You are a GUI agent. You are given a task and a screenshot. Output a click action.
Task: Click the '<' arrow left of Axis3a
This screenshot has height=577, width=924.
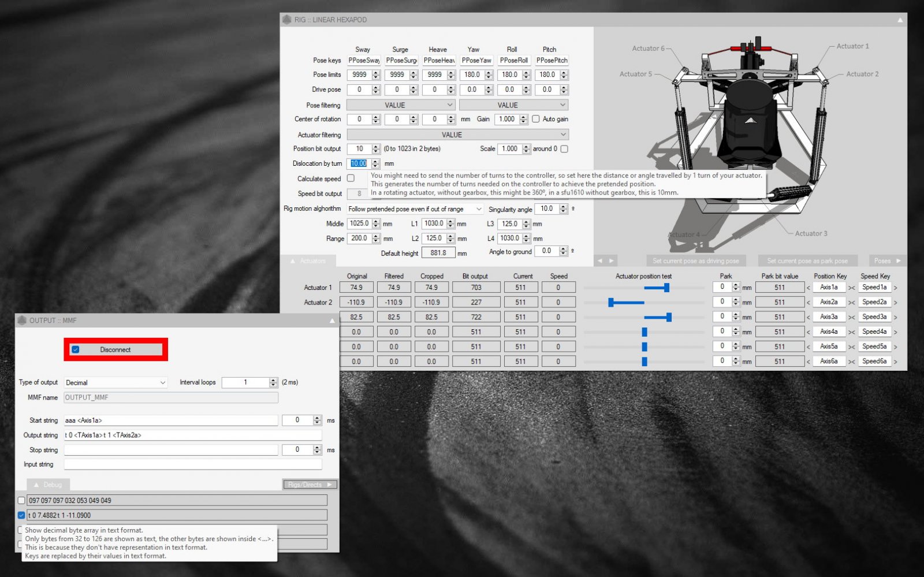tap(808, 317)
